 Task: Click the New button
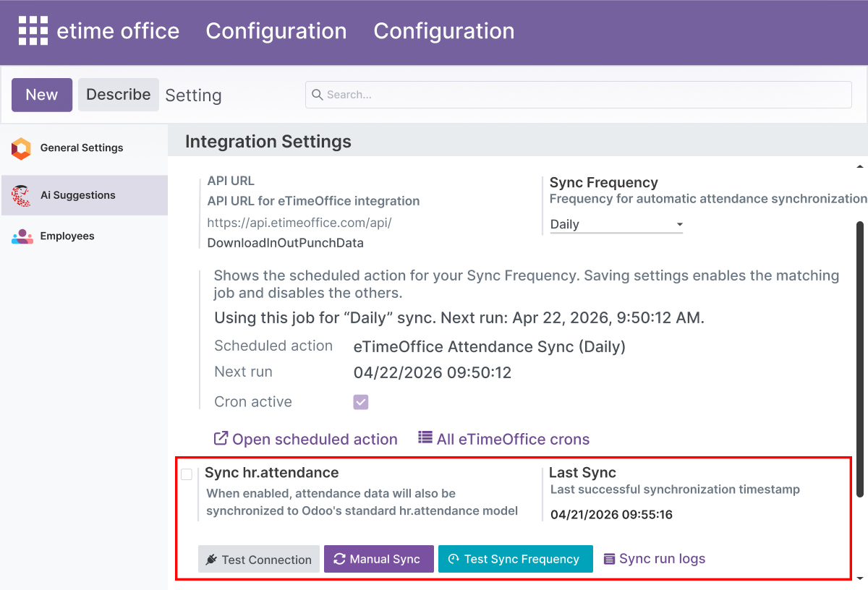[x=42, y=95]
